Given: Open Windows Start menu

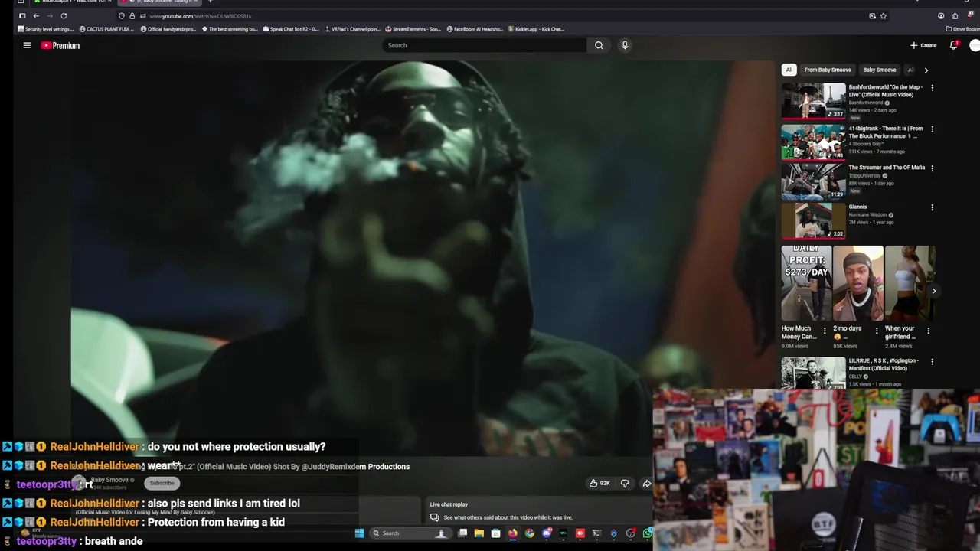Looking at the screenshot, I should click(x=359, y=533).
